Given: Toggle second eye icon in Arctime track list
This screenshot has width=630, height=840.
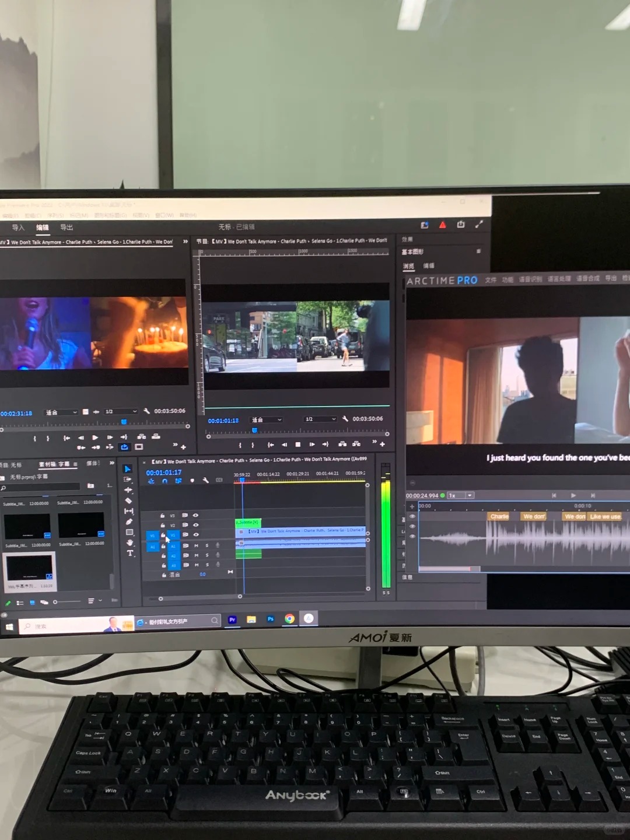Looking at the screenshot, I should [412, 527].
